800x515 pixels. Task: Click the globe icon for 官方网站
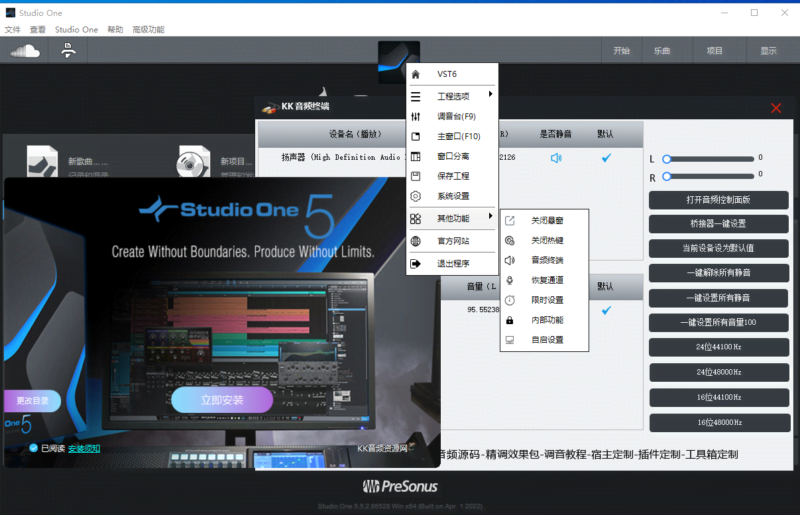pyautogui.click(x=416, y=241)
